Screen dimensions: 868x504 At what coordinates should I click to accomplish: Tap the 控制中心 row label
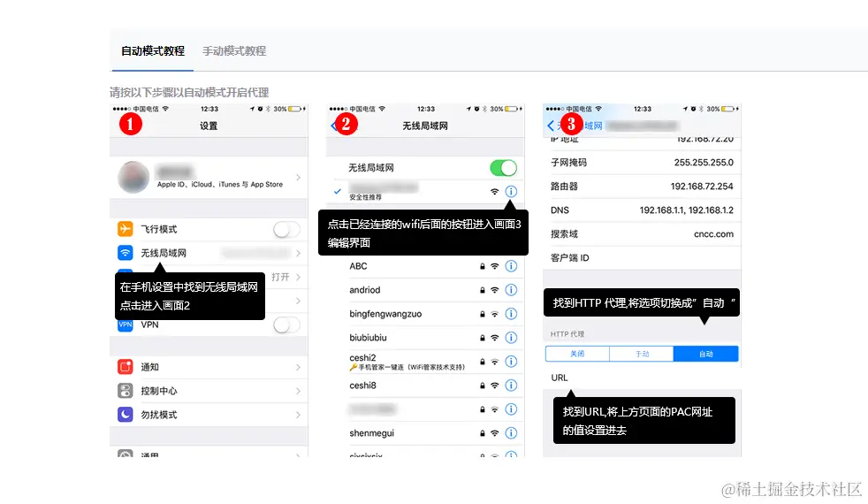pyautogui.click(x=159, y=391)
